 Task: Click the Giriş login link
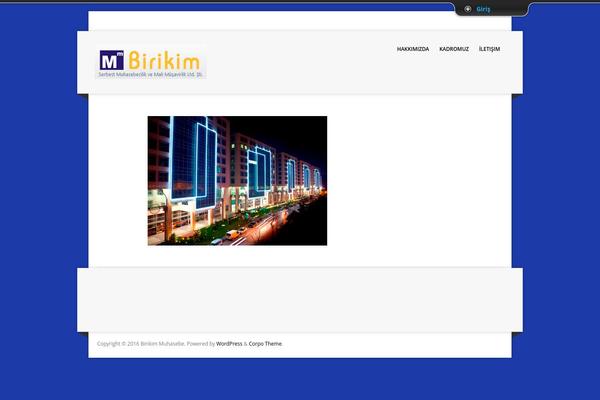point(483,9)
